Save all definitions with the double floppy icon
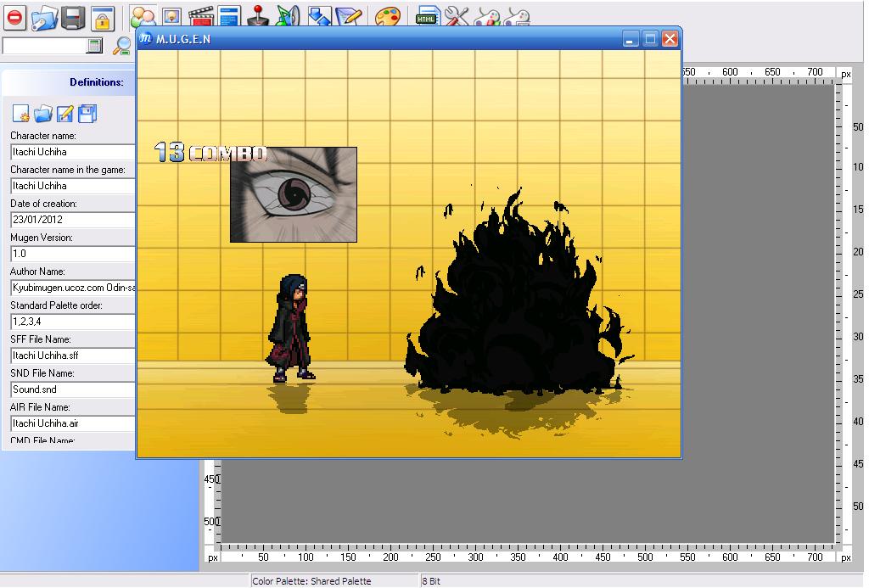869x588 pixels. coord(87,114)
